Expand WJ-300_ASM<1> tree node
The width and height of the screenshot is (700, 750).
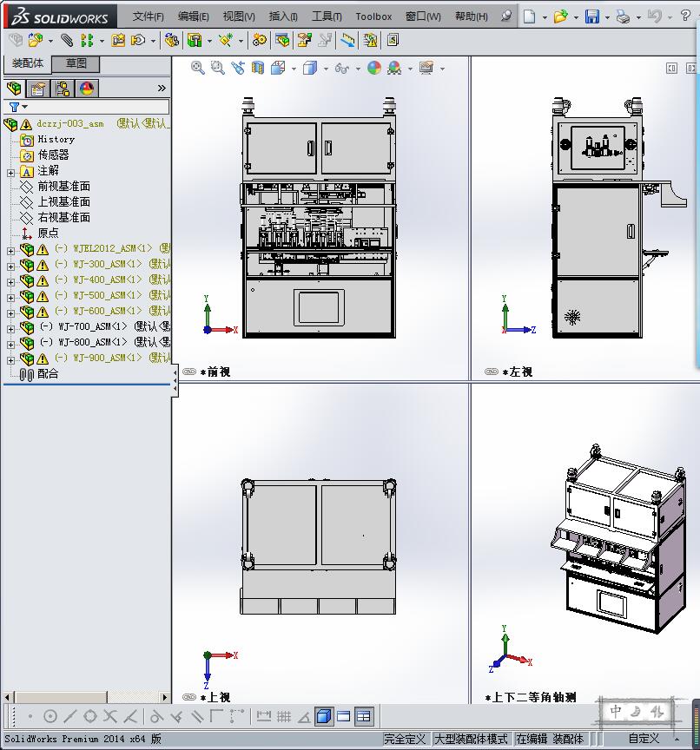coord(10,266)
